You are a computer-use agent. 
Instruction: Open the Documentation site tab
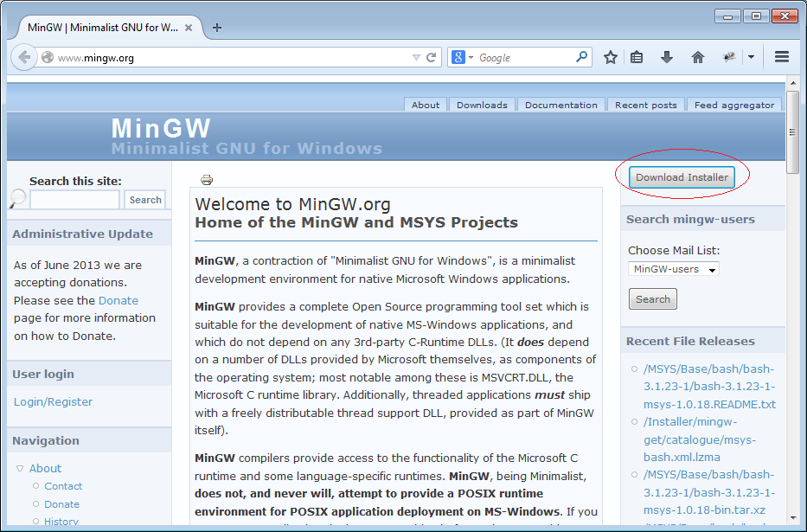click(561, 105)
